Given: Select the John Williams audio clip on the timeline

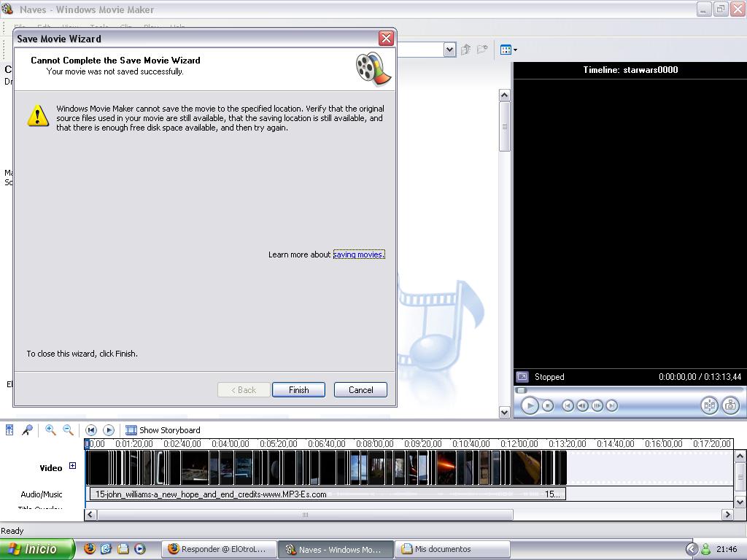Looking at the screenshot, I should (x=328, y=494).
